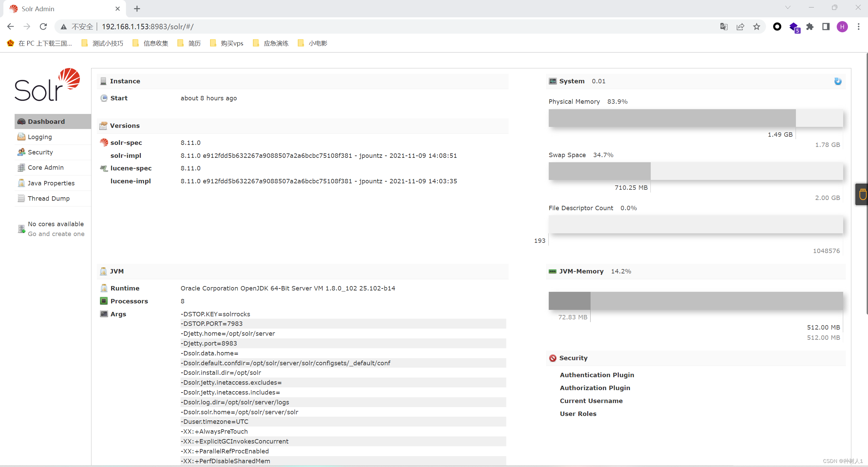This screenshot has width=868, height=467.
Task: Click the Security sidebar link
Action: pos(40,152)
